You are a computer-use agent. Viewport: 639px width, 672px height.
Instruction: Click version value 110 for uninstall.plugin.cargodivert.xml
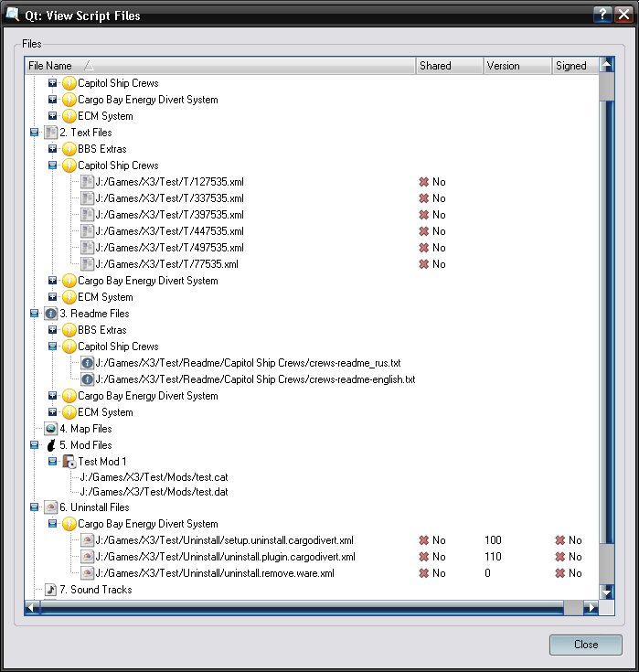coord(493,557)
